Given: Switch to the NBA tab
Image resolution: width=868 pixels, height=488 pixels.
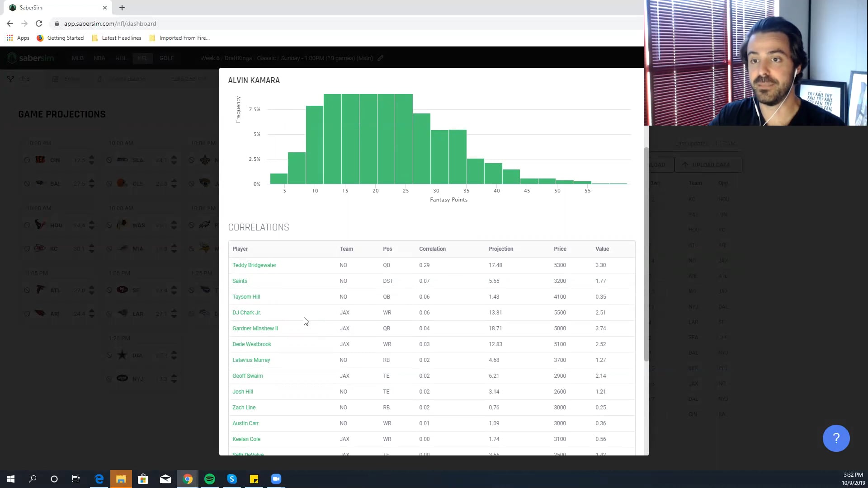Looking at the screenshot, I should tap(99, 58).
